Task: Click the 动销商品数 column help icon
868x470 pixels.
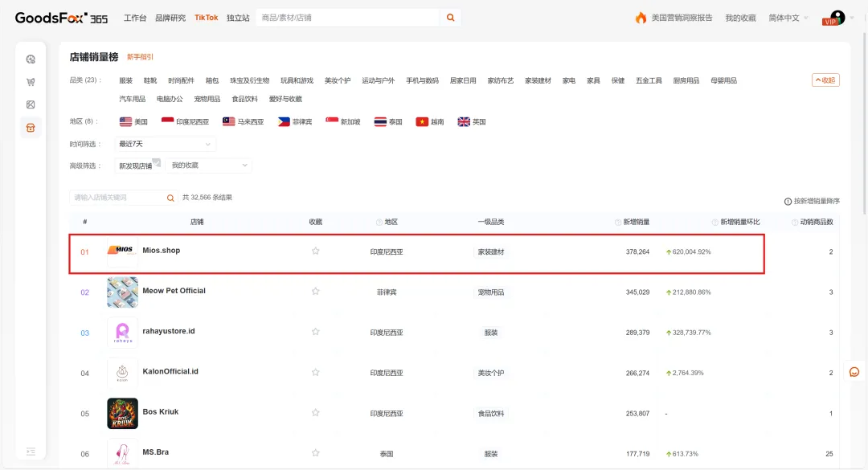Action: (x=794, y=222)
